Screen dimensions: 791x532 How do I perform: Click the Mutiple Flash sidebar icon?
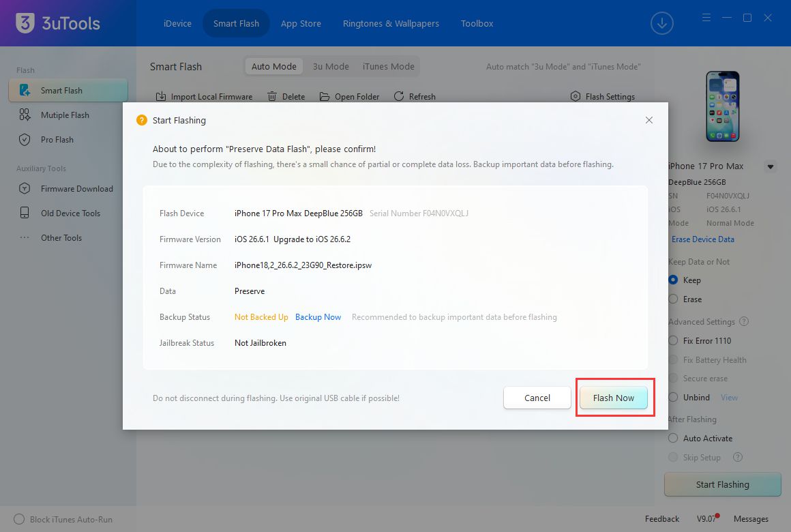pos(25,115)
